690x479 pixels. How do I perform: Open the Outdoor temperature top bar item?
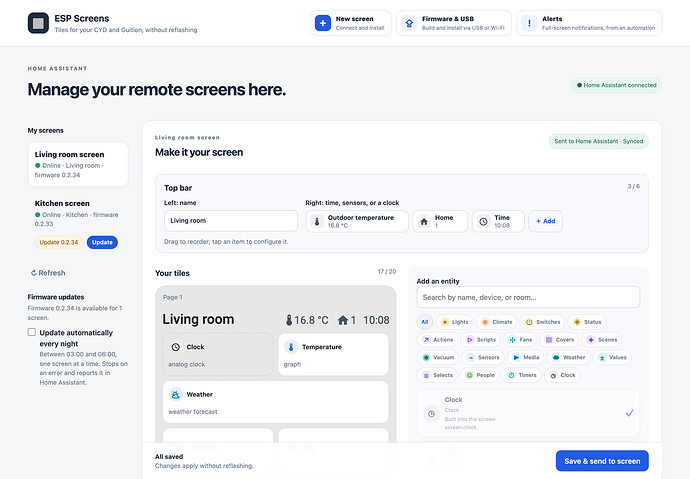(357, 221)
